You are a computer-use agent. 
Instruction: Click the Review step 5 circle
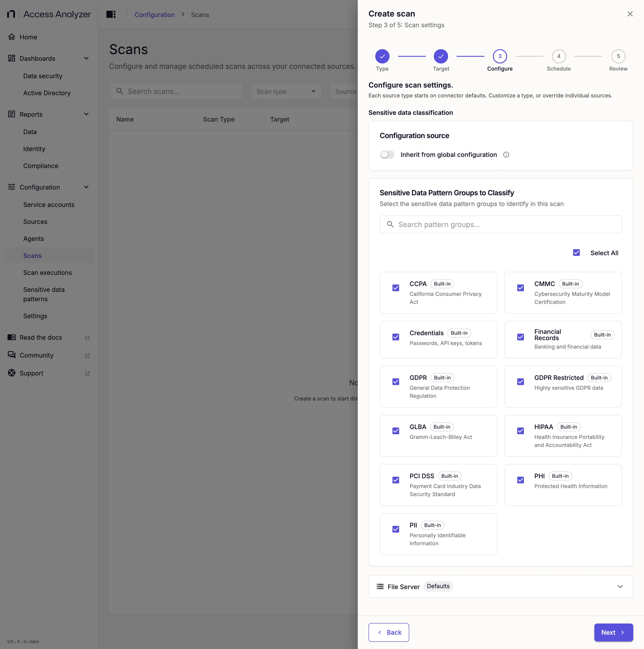click(x=618, y=56)
